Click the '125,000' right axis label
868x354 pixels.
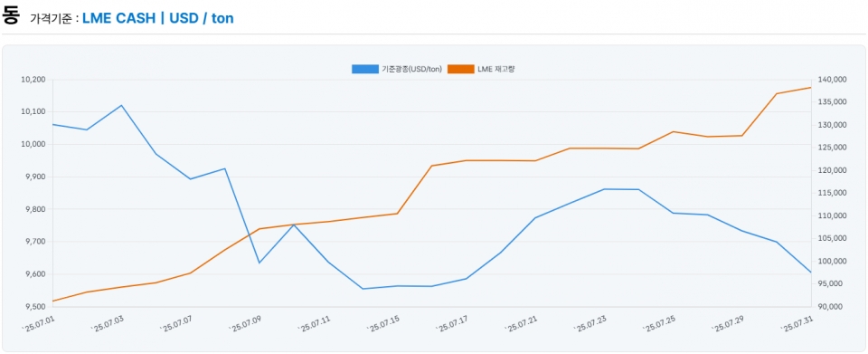click(x=832, y=148)
